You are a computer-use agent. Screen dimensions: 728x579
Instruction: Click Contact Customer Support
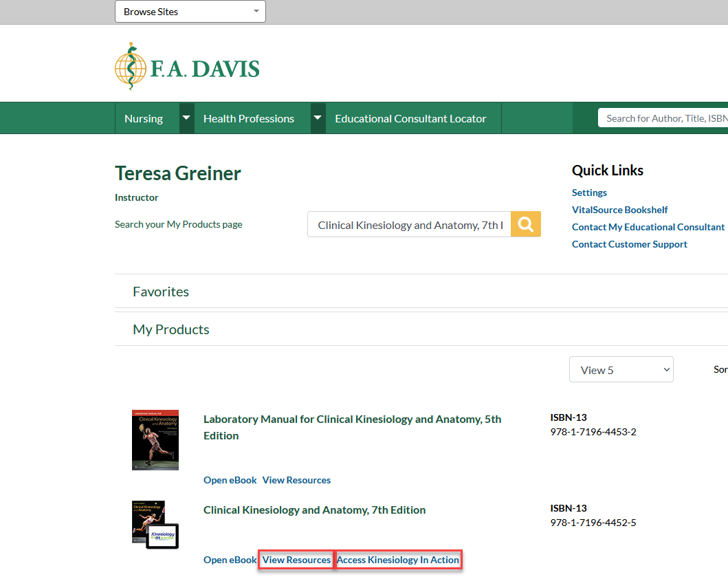click(629, 243)
